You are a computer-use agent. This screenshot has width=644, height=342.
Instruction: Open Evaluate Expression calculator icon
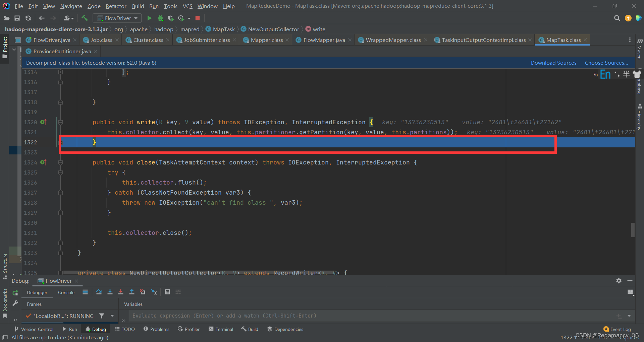pos(167,292)
